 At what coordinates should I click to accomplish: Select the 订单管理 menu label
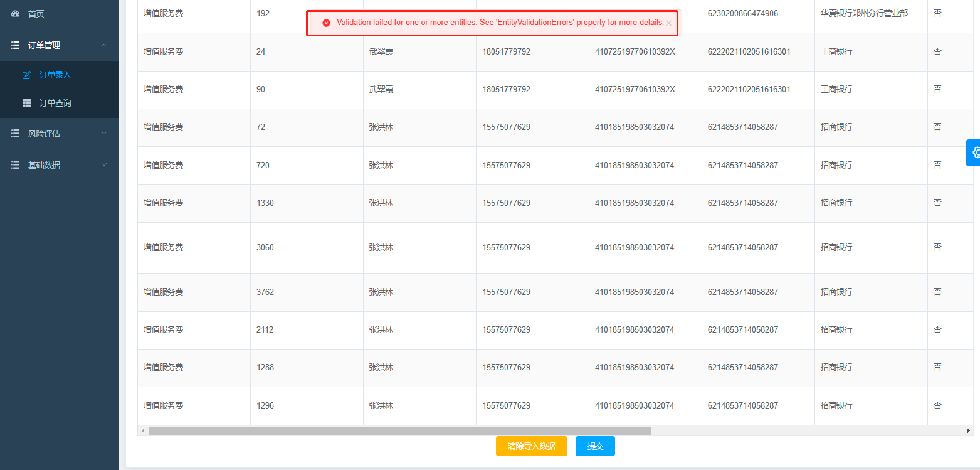click(44, 45)
